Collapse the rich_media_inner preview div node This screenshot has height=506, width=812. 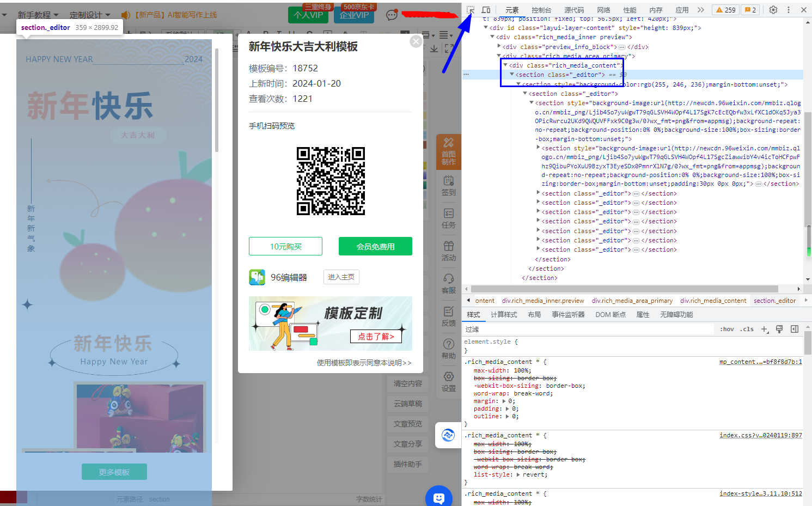(492, 37)
